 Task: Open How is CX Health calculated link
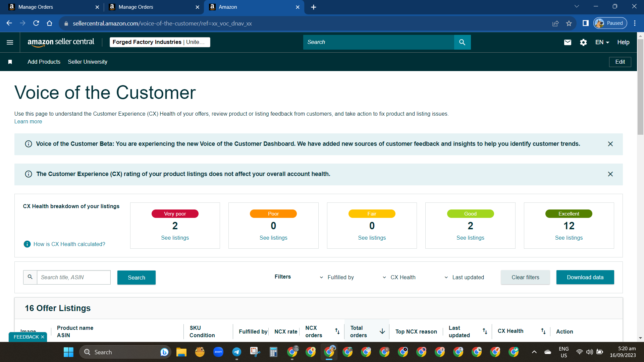(x=69, y=244)
